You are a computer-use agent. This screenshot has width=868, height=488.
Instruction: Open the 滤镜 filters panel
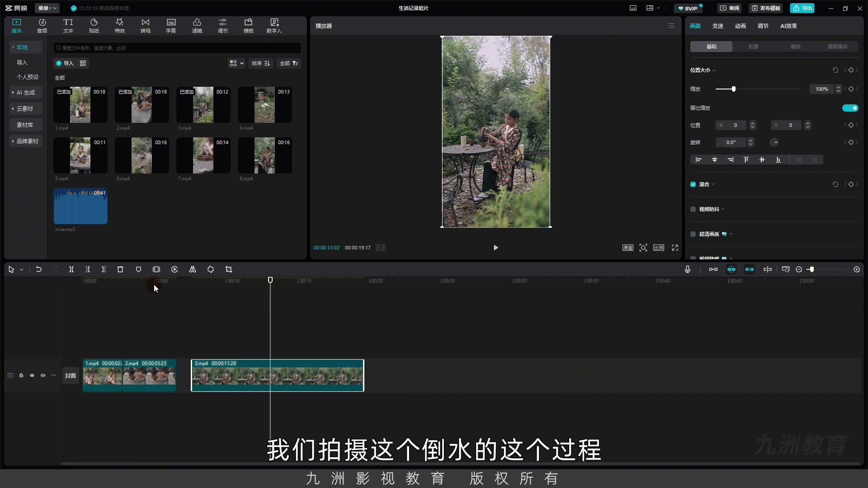[197, 26]
